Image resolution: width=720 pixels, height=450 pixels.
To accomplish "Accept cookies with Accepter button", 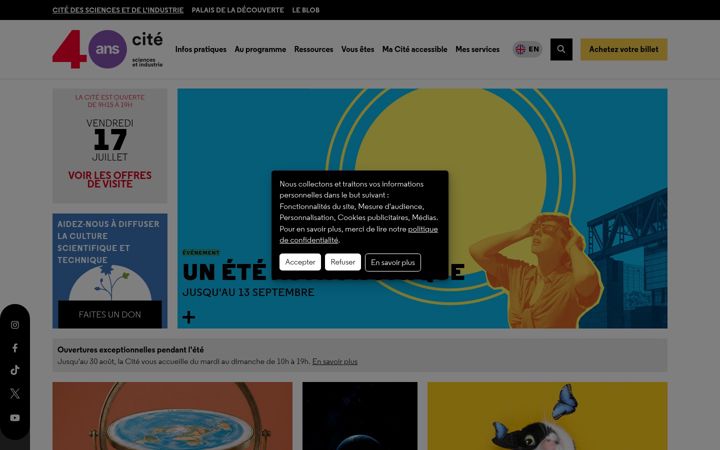I will [x=300, y=262].
